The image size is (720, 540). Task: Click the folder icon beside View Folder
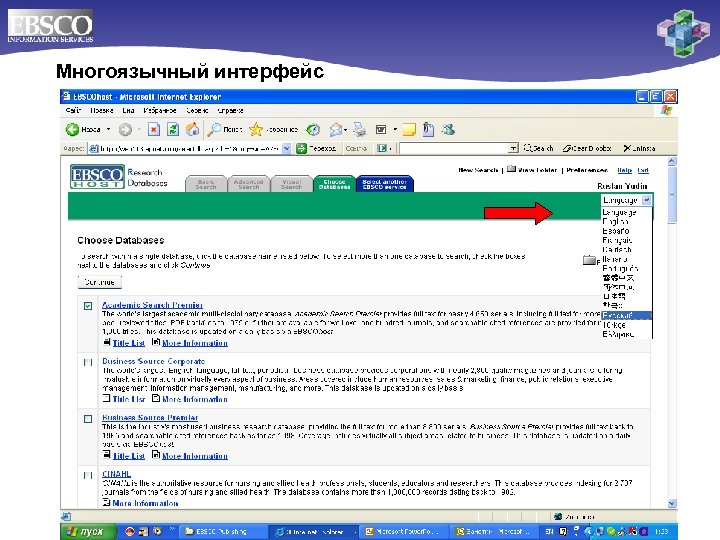coord(511,169)
